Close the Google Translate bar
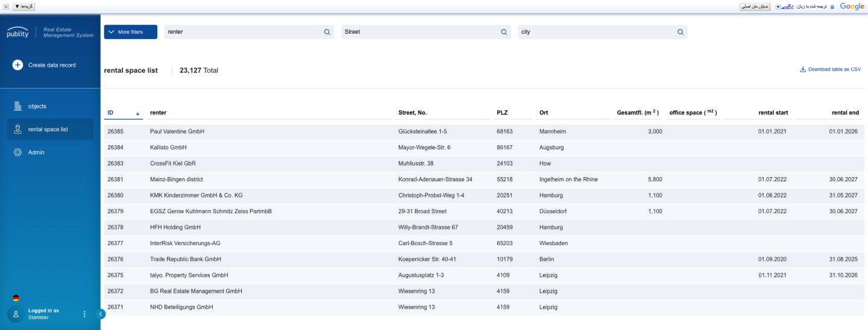The image size is (868, 330). (5, 6)
